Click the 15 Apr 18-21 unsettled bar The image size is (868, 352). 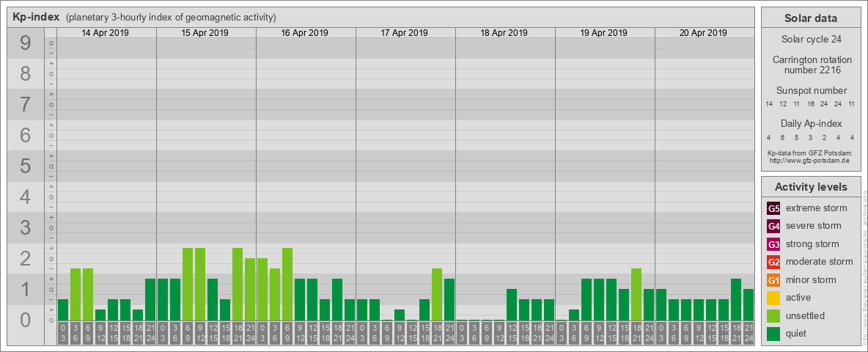tap(238, 284)
